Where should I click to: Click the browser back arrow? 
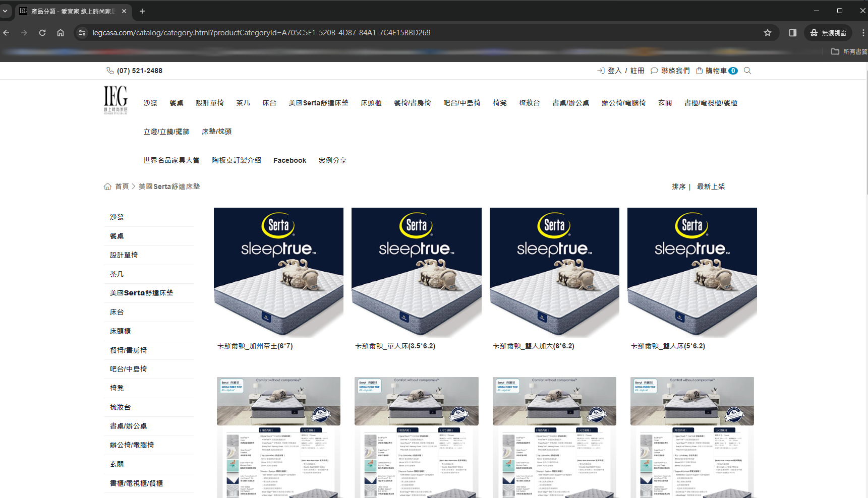tap(7, 33)
